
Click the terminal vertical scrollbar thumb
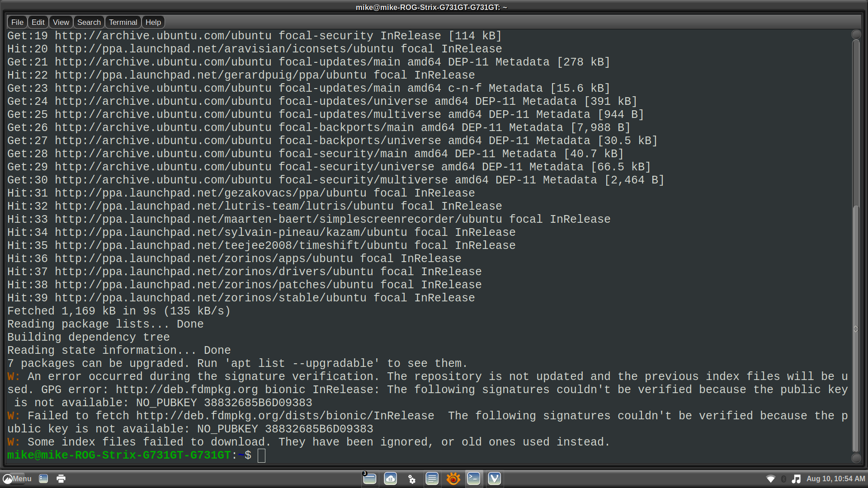[856, 328]
